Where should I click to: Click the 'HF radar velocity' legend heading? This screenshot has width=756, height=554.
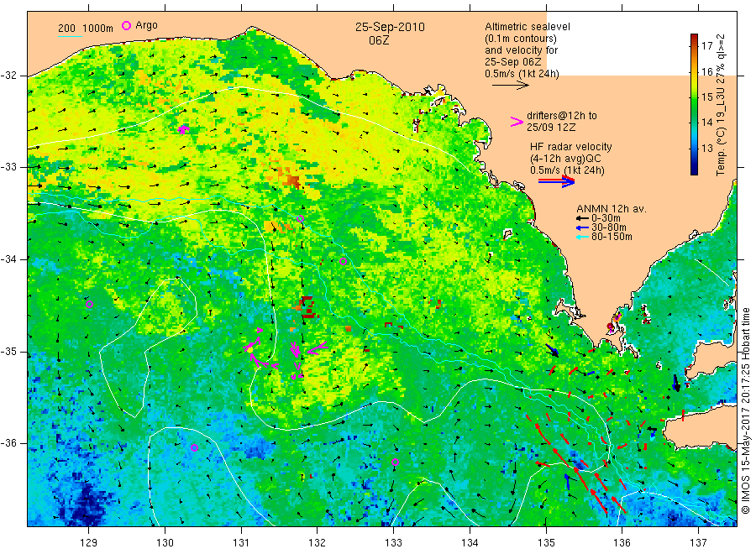(x=571, y=146)
